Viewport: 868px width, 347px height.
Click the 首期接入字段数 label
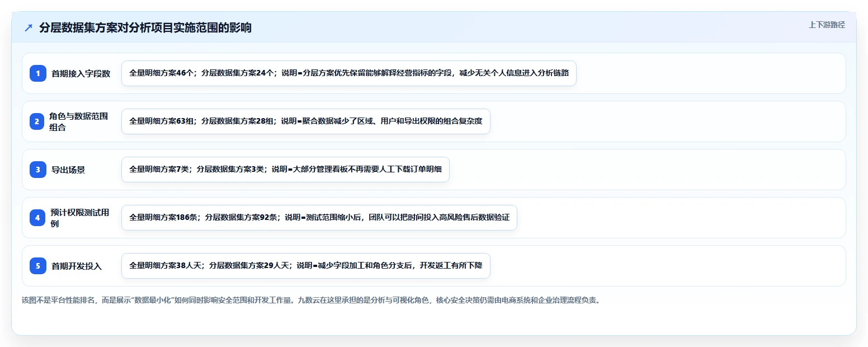[x=81, y=73]
